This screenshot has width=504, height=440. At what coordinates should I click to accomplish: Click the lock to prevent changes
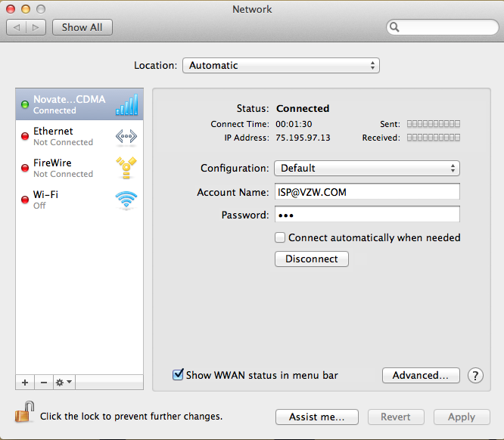(x=24, y=412)
